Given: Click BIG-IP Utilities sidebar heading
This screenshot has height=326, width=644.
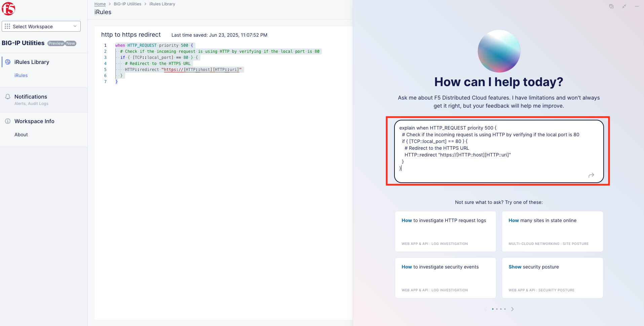Looking at the screenshot, I should pyautogui.click(x=23, y=43).
